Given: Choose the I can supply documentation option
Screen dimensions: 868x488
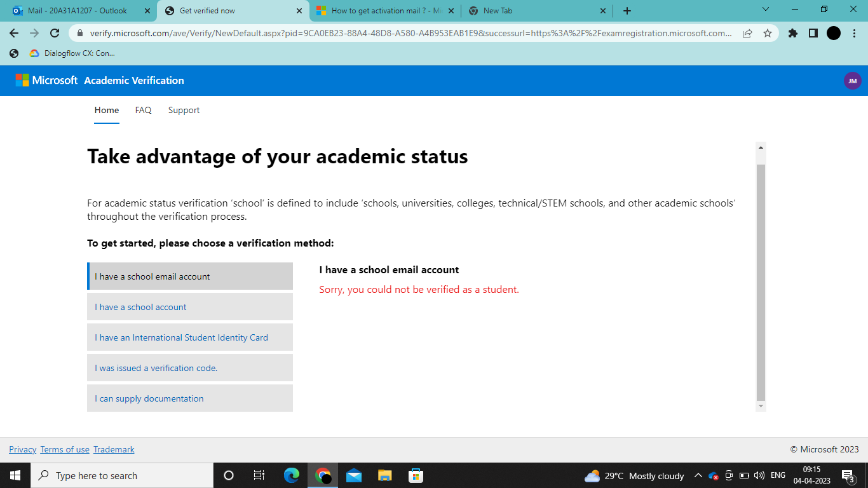Looking at the screenshot, I should 147,398.
